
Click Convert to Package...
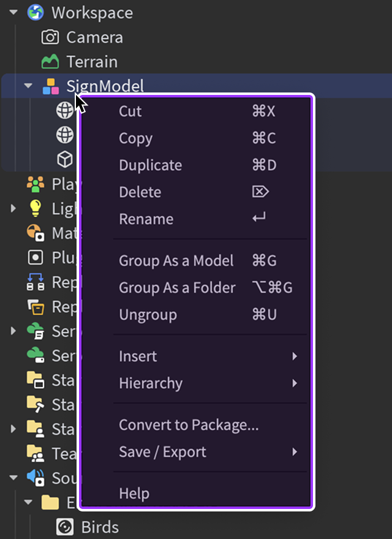click(189, 425)
